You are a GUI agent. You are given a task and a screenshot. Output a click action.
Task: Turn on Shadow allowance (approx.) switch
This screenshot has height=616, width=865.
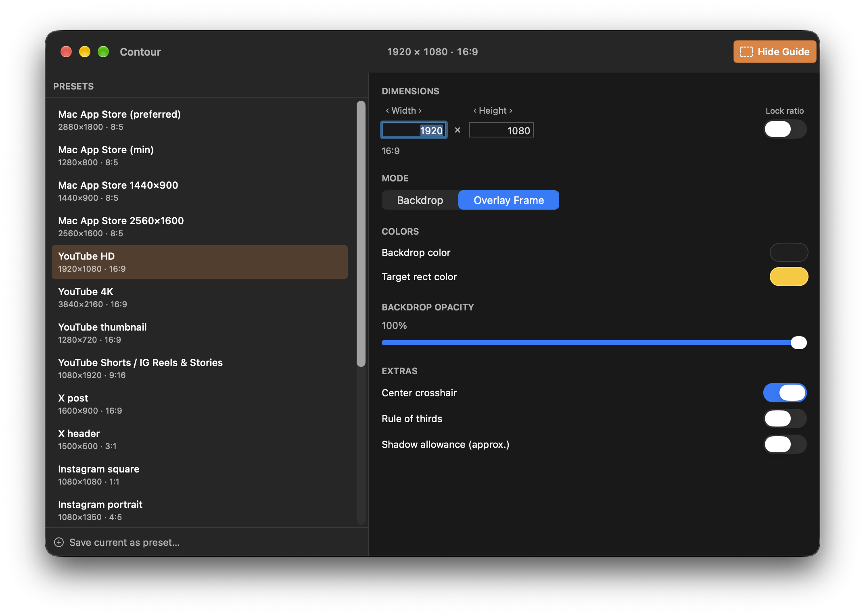click(x=785, y=444)
